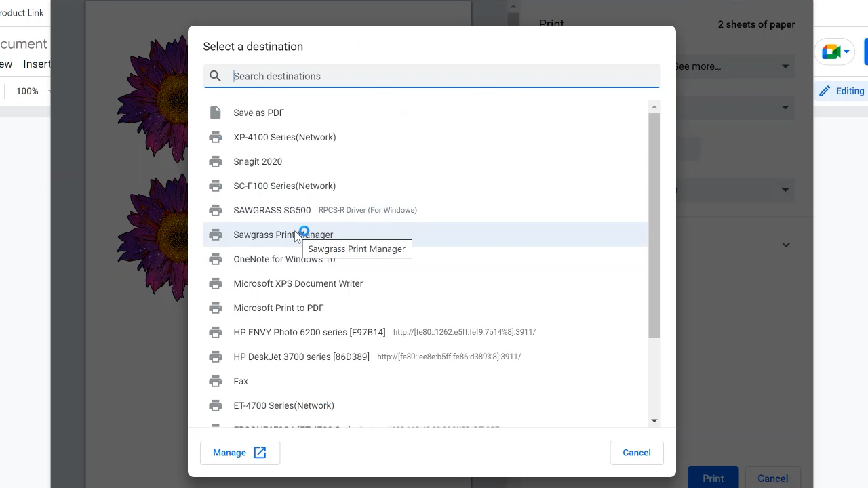The image size is (868, 488).
Task: Click the Print button in print panel
Action: point(713,478)
